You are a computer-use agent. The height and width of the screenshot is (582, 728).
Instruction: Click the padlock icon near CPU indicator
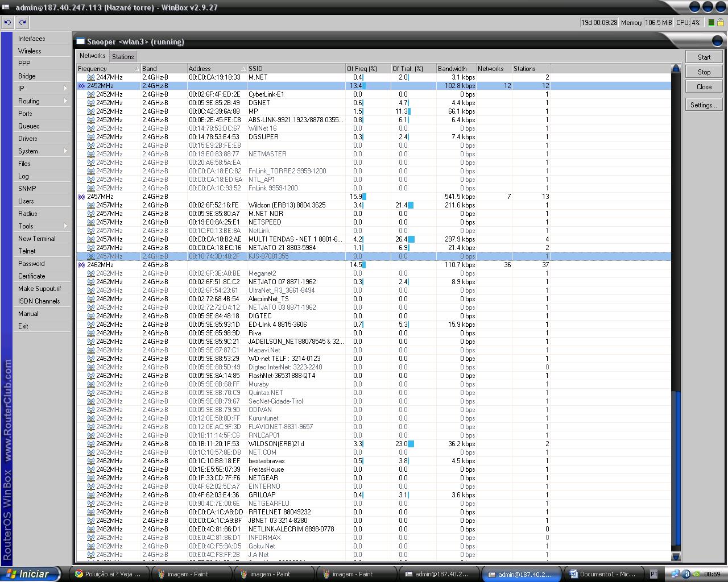[721, 23]
